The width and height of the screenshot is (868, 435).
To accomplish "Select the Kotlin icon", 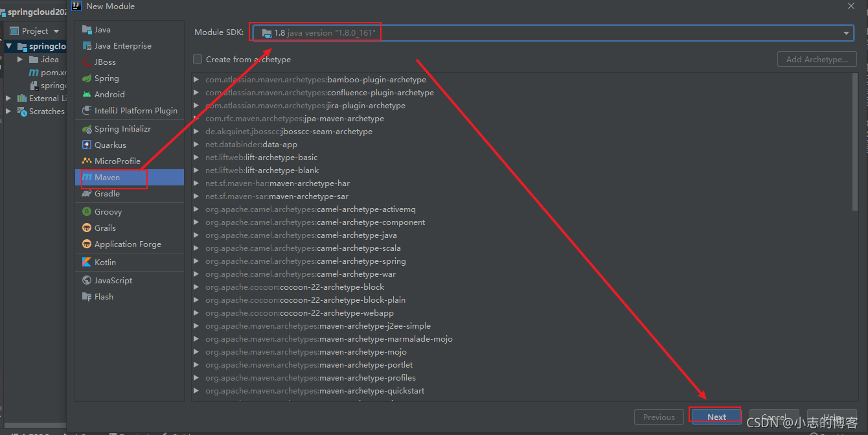I will pyautogui.click(x=87, y=263).
